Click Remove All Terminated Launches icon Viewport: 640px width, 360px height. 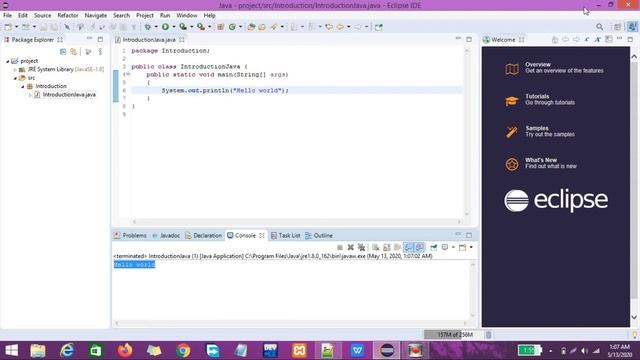pyautogui.click(x=361, y=247)
